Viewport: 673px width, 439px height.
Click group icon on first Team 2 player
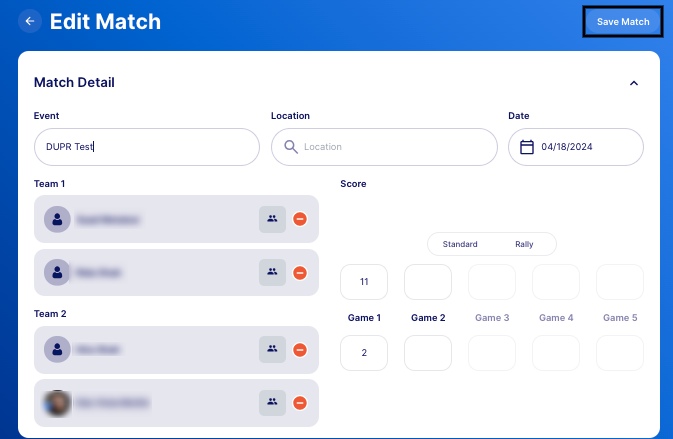click(272, 350)
